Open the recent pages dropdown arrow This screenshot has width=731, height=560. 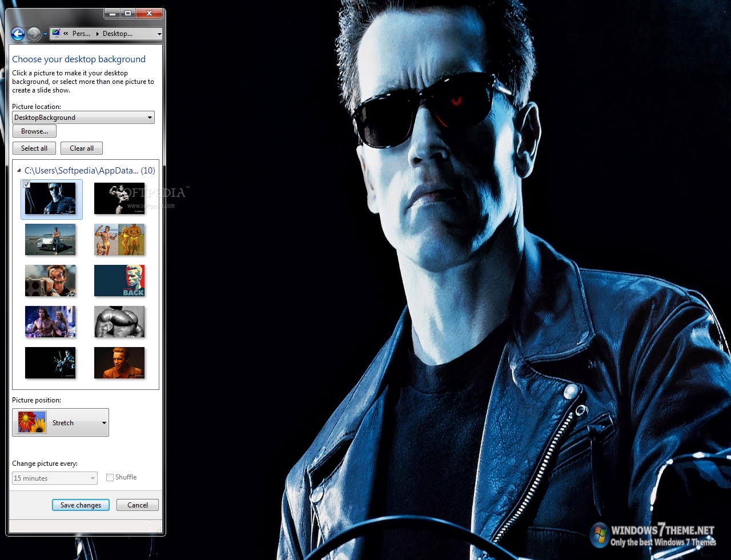coord(46,34)
